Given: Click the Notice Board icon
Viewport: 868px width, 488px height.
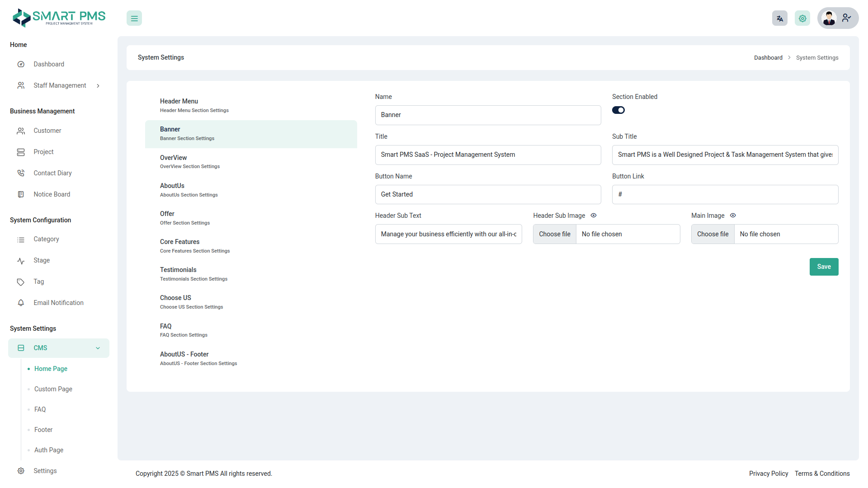Looking at the screenshot, I should (21, 194).
